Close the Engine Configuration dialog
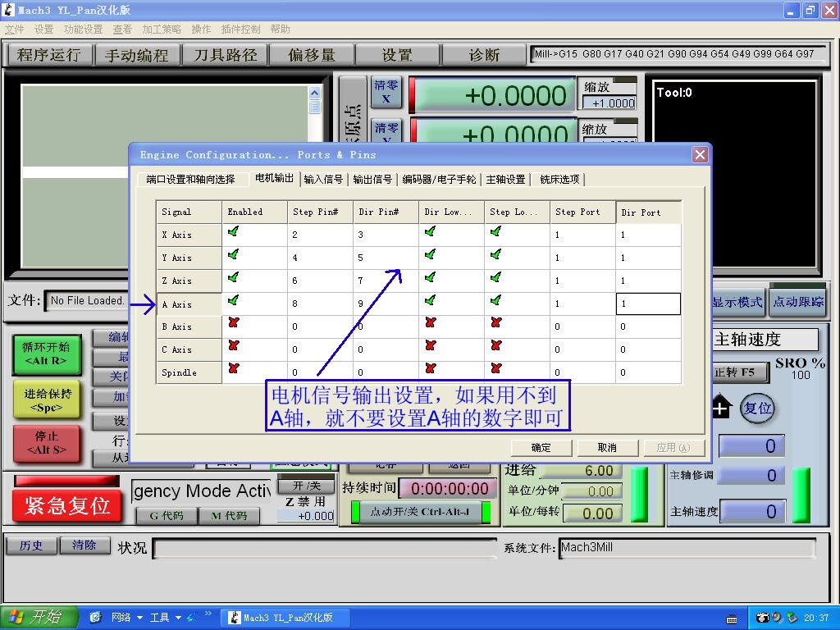 (700, 155)
